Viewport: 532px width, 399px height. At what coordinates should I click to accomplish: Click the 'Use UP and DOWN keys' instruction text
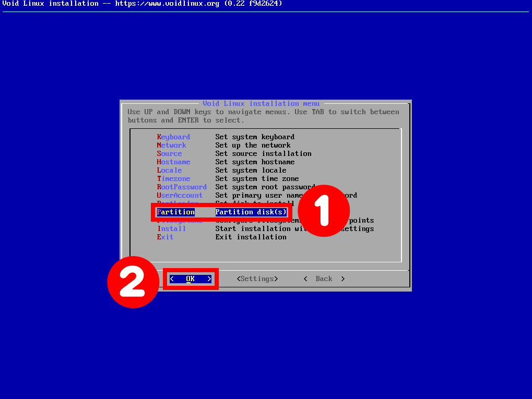[x=263, y=116]
